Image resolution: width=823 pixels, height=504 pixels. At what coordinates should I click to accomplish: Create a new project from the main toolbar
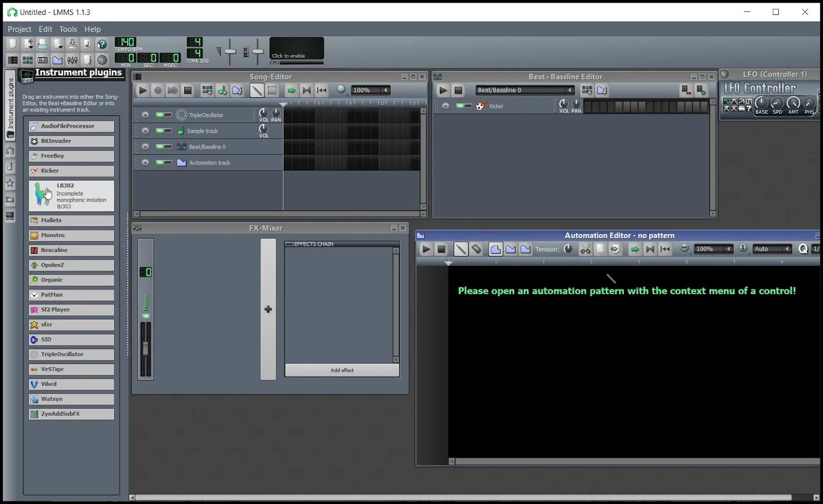12,44
